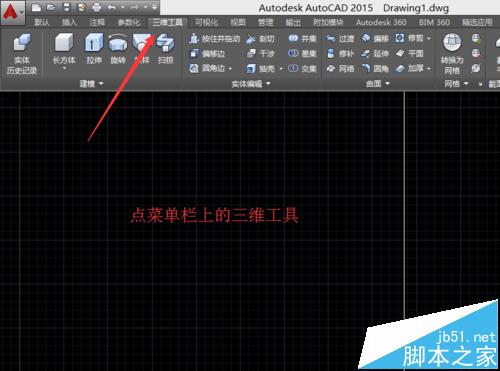
Task: Select the 长方体 box tool icon
Action: (64, 43)
